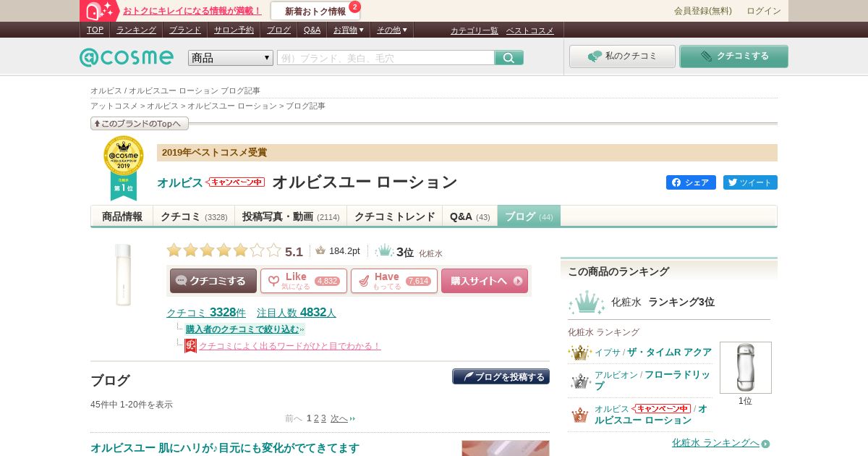Click the red icon before クチコミによく出るワード
Viewport: 868px width, 456px height.
[190, 346]
